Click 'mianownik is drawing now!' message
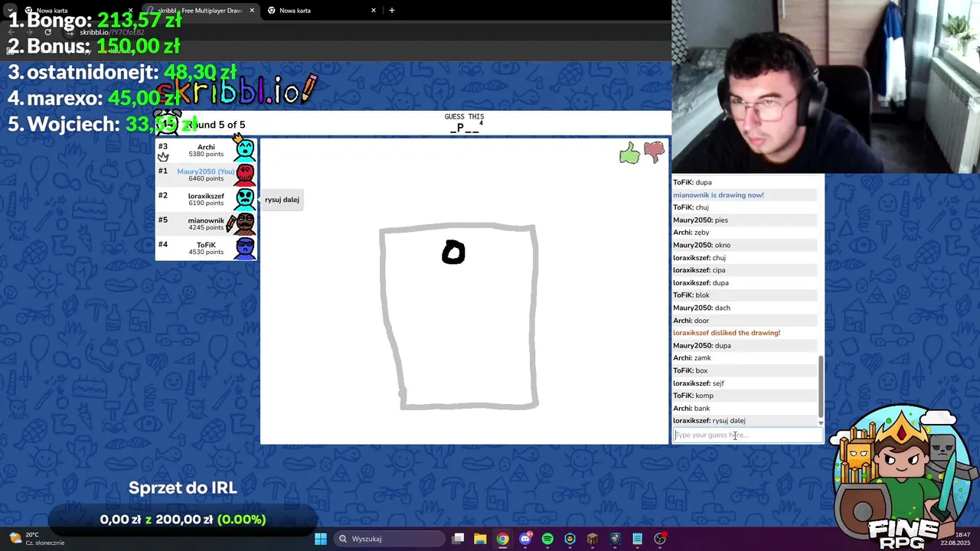Viewport: 980px width, 551px height. click(x=718, y=195)
